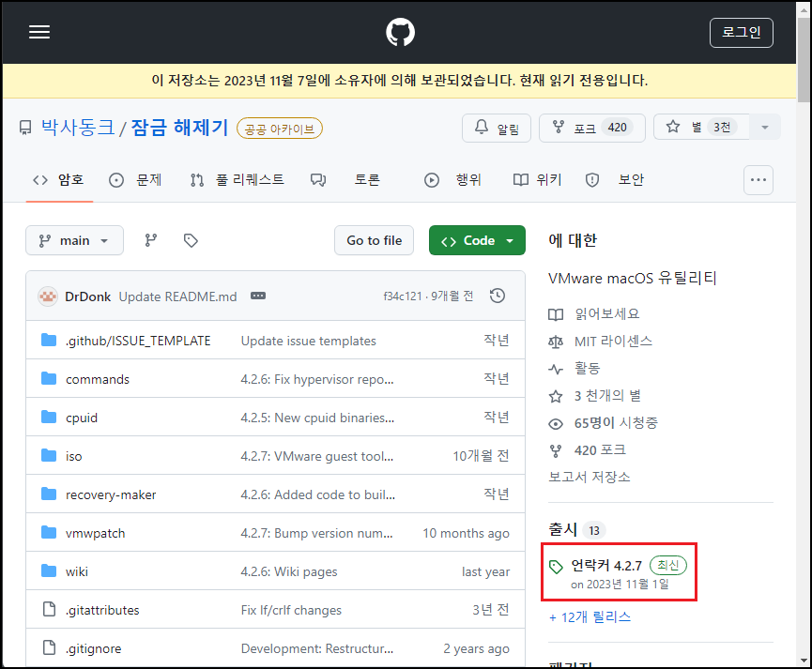The height and width of the screenshot is (669, 812).
Task: Open the commands folder
Action: (98, 380)
